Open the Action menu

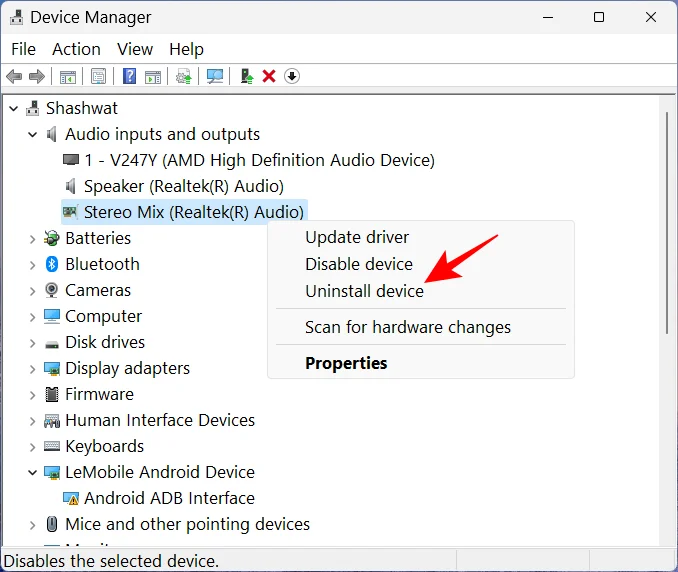pos(76,49)
